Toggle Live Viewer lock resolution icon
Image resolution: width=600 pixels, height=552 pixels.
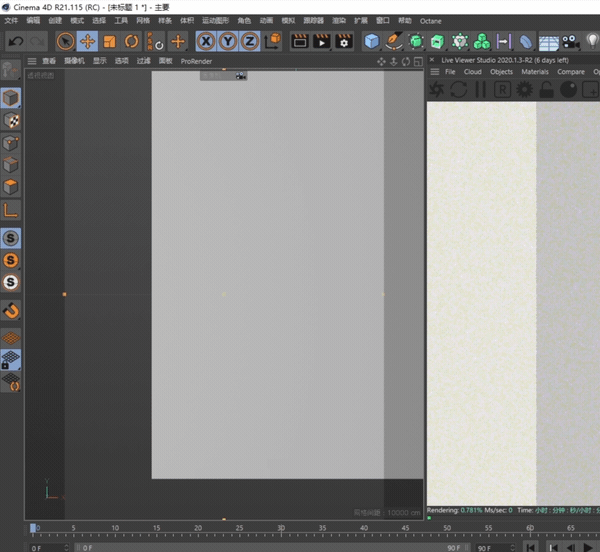546,90
